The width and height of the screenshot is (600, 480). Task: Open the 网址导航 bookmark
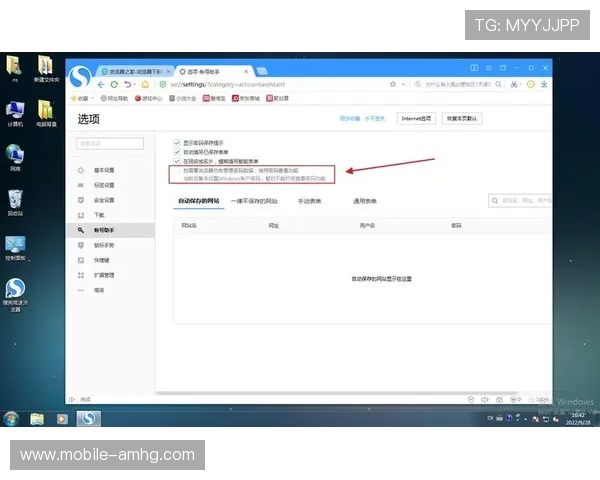114,98
